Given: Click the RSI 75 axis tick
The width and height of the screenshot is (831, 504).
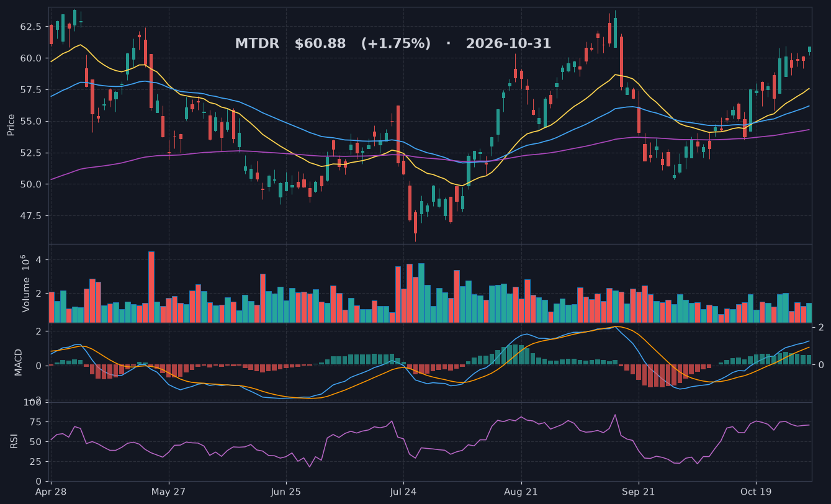Looking at the screenshot, I should tap(36, 422).
